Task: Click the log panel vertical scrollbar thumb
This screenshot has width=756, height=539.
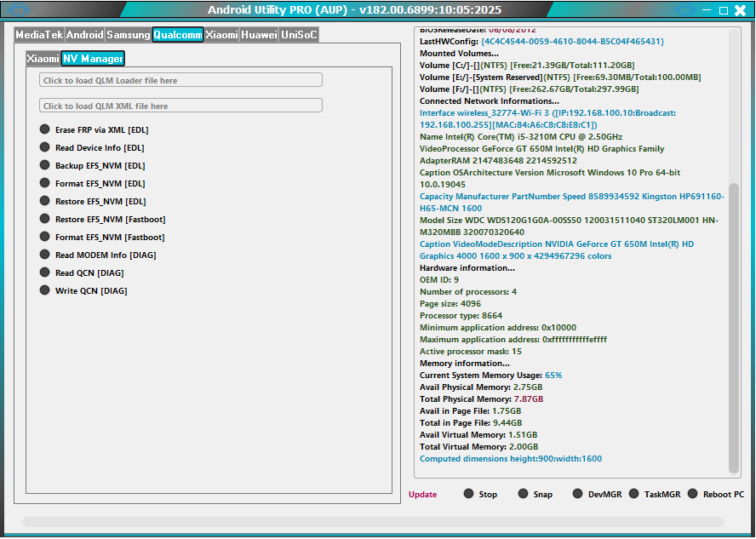Action: pos(733,328)
